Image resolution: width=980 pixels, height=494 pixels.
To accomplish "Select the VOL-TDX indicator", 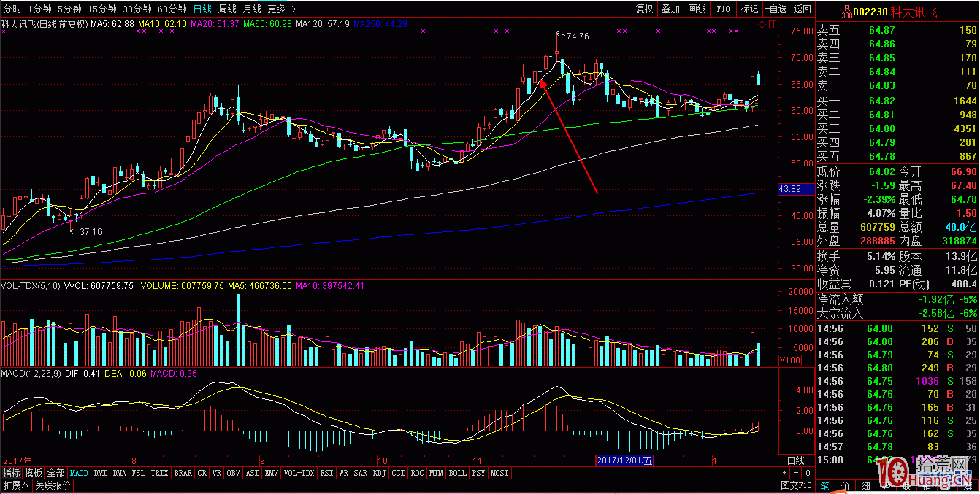I will tap(299, 473).
